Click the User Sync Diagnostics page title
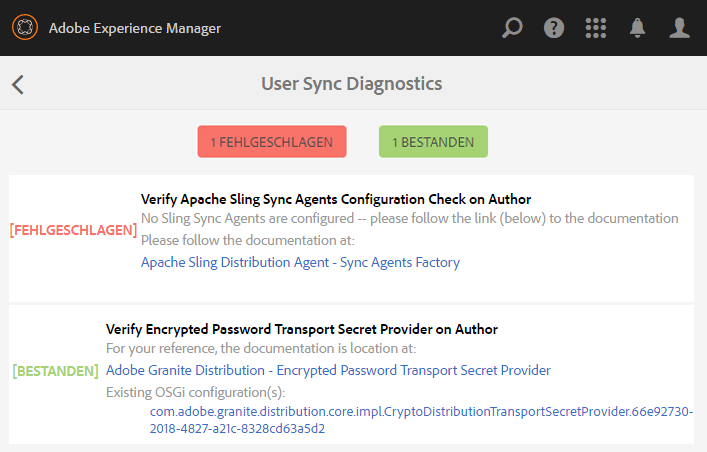 tap(351, 84)
